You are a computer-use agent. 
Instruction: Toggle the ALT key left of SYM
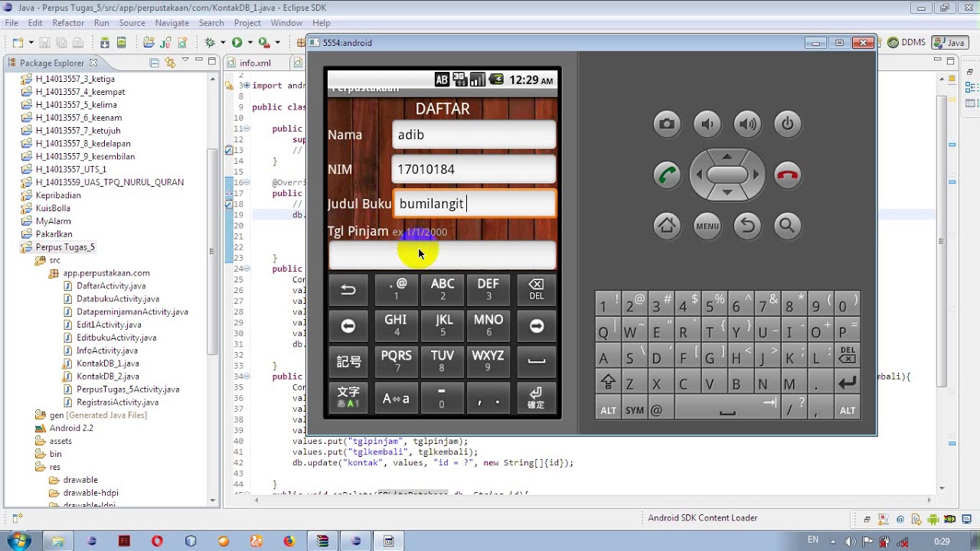pyautogui.click(x=608, y=410)
